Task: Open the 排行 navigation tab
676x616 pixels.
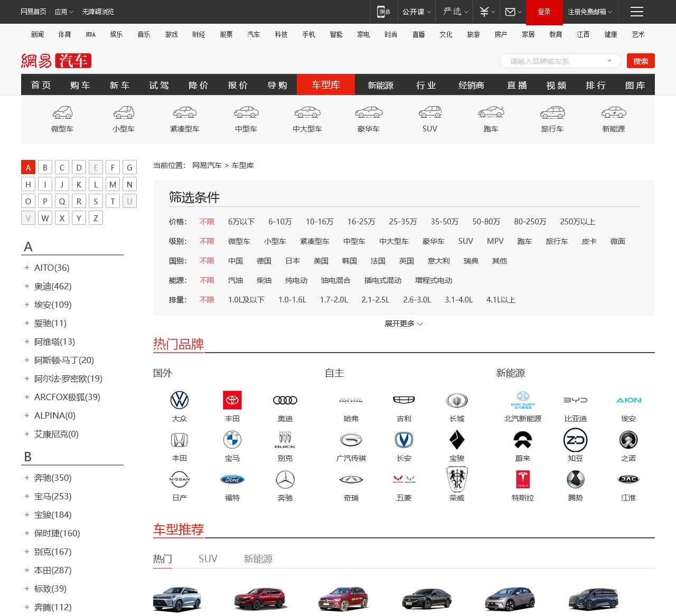Action: [596, 85]
